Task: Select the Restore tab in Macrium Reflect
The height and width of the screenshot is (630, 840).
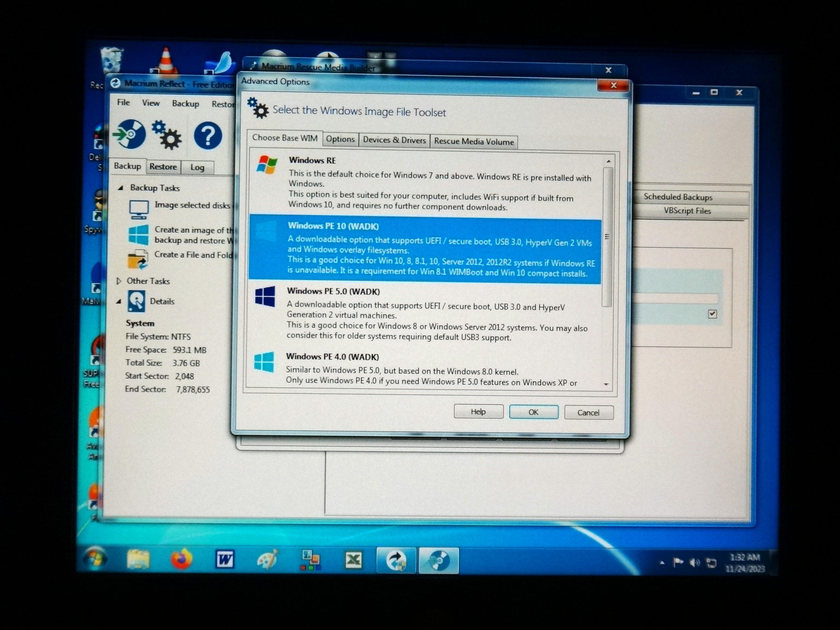Action: 163,167
